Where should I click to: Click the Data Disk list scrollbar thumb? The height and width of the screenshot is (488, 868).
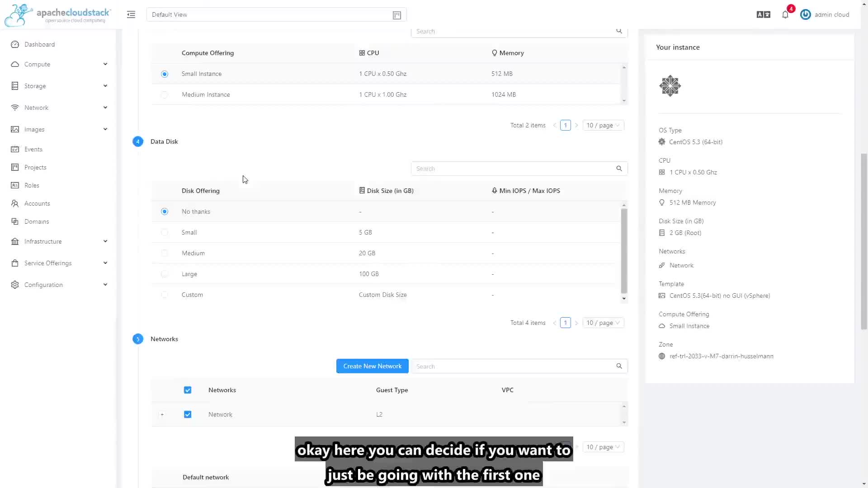[x=624, y=251]
